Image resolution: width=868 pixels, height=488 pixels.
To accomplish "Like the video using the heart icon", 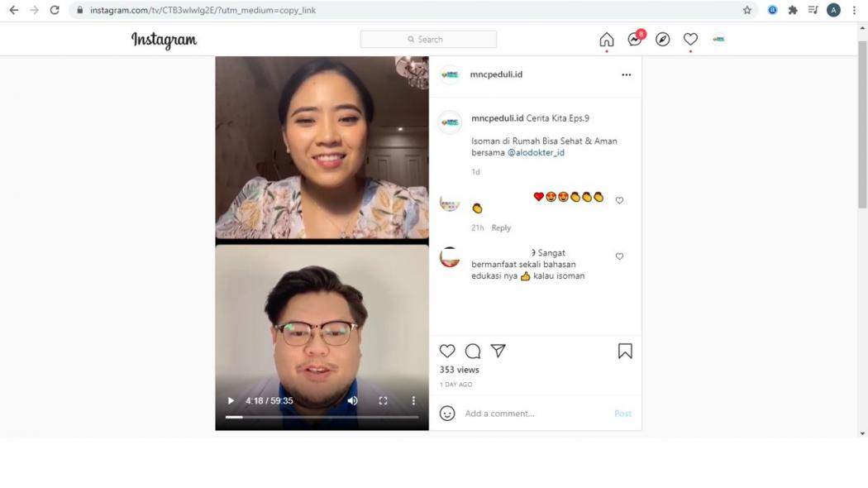I will 446,351.
